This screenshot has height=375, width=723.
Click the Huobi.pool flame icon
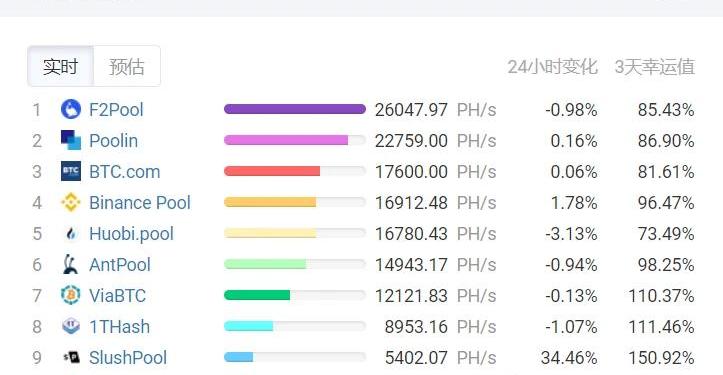point(71,234)
